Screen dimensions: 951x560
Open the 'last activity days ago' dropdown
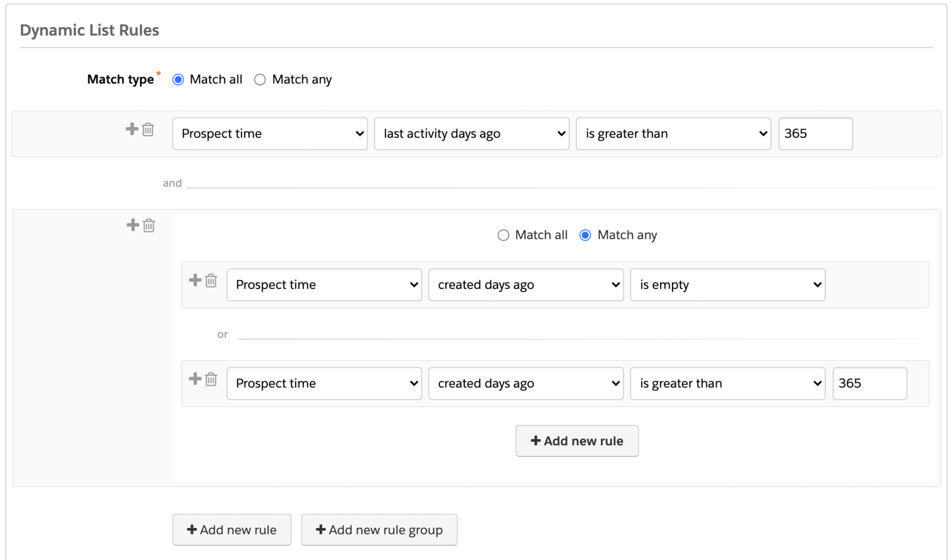coord(471,134)
